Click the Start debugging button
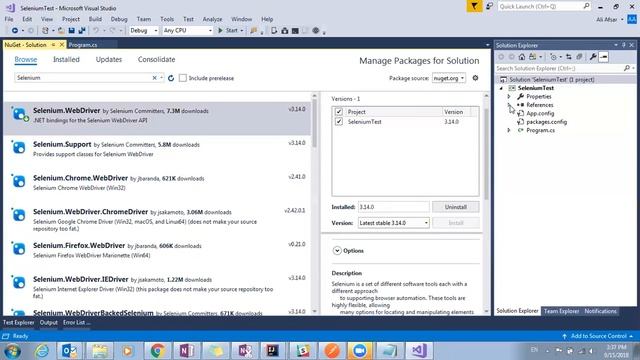Image resolution: width=640 pixels, height=360 pixels. tap(228, 31)
